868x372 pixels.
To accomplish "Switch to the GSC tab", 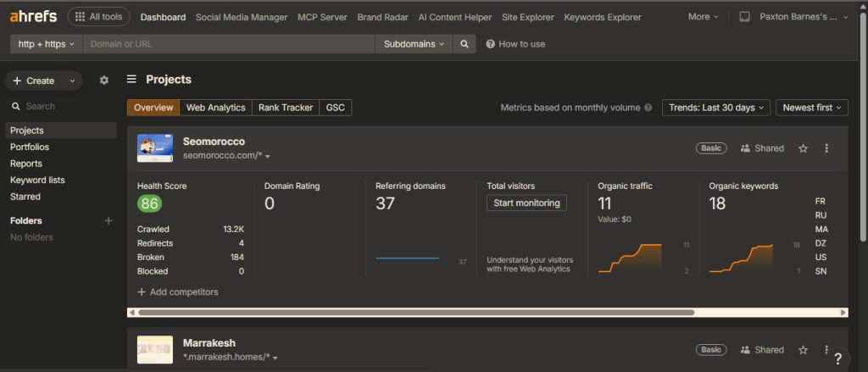I will [336, 108].
